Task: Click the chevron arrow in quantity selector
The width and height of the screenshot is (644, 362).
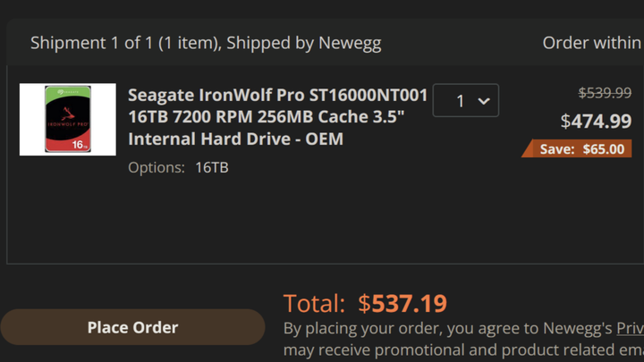Action: (x=484, y=101)
